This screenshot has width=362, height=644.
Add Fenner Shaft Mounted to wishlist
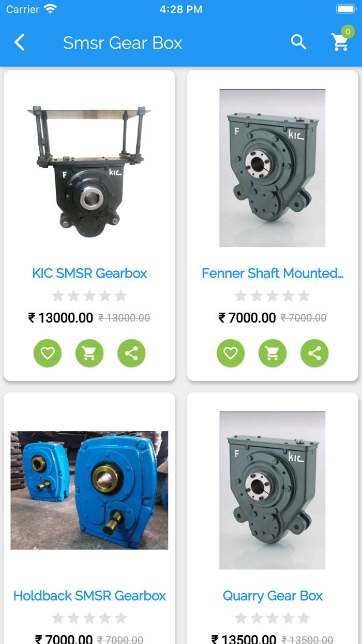click(231, 353)
